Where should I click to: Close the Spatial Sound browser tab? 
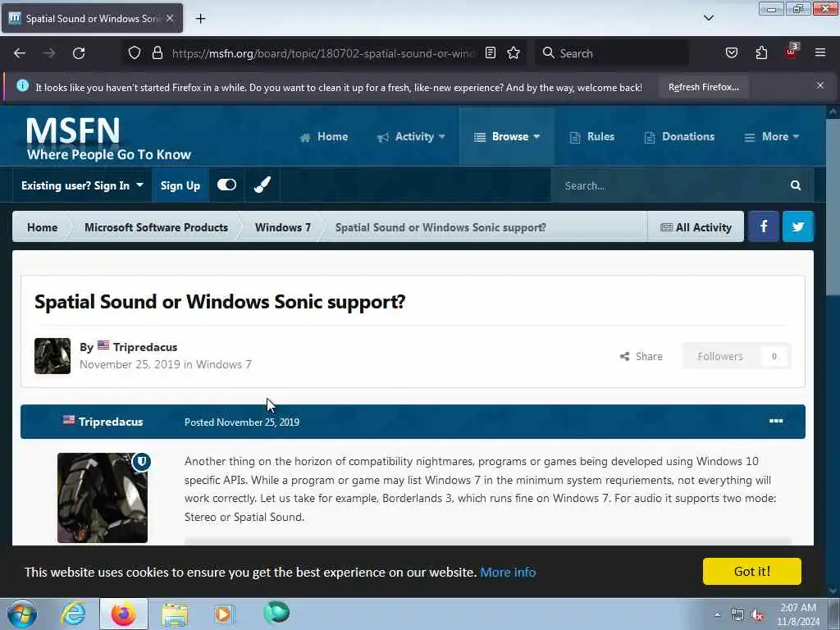pyautogui.click(x=170, y=18)
